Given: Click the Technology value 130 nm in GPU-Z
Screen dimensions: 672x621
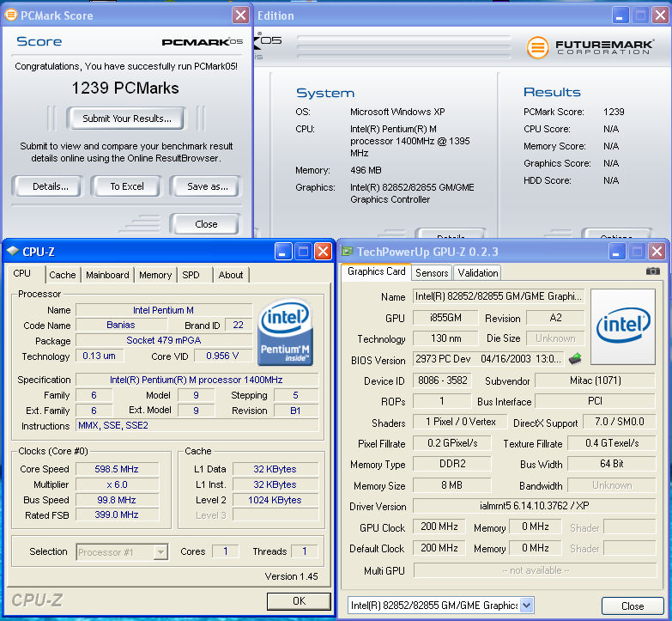Looking at the screenshot, I should pos(445,338).
